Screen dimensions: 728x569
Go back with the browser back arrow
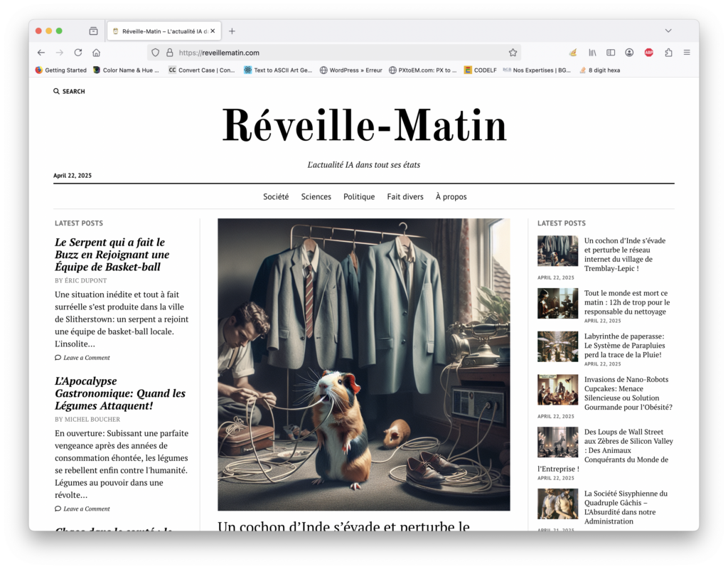(41, 53)
